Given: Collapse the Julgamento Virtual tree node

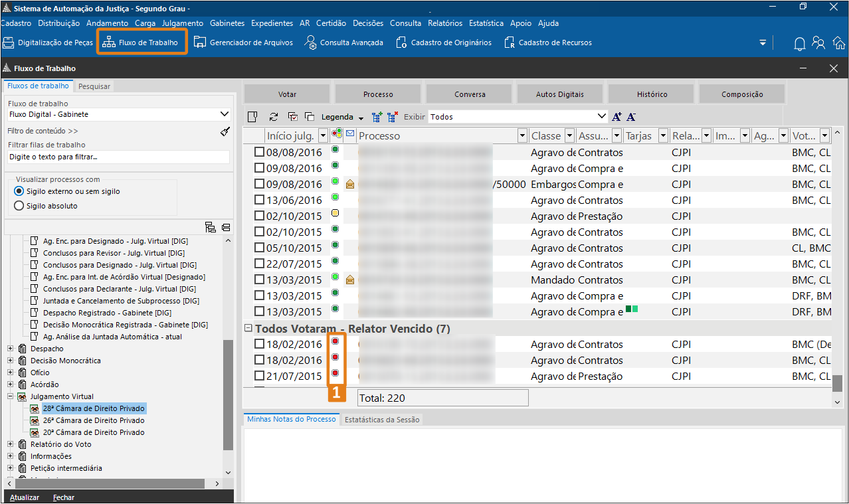Looking at the screenshot, I should (11, 396).
